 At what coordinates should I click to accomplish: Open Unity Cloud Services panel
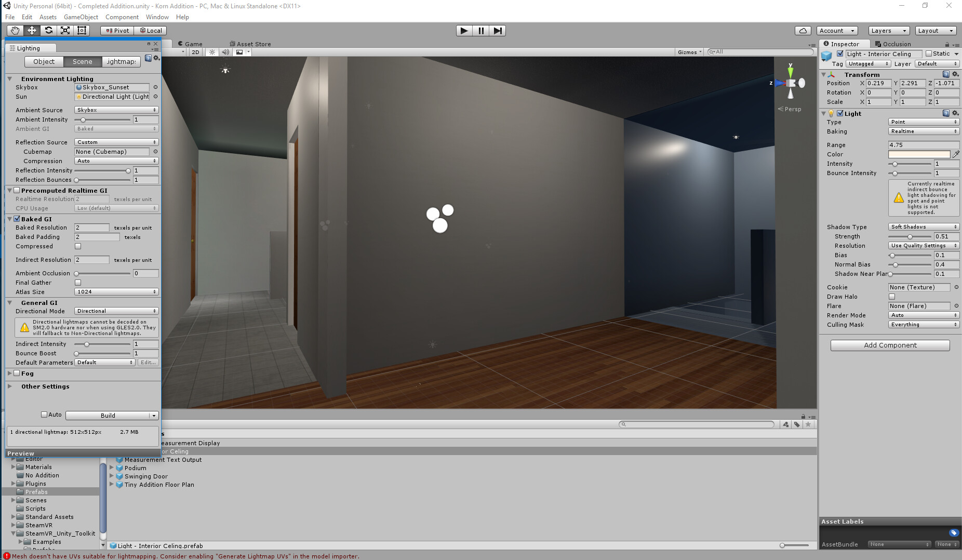803,30
